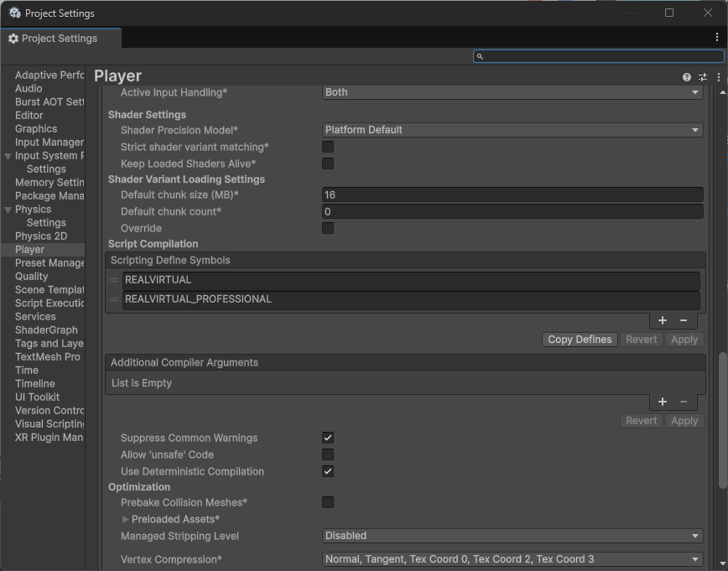The image size is (728, 571).
Task: Open Player help documentation icon
Action: (687, 77)
